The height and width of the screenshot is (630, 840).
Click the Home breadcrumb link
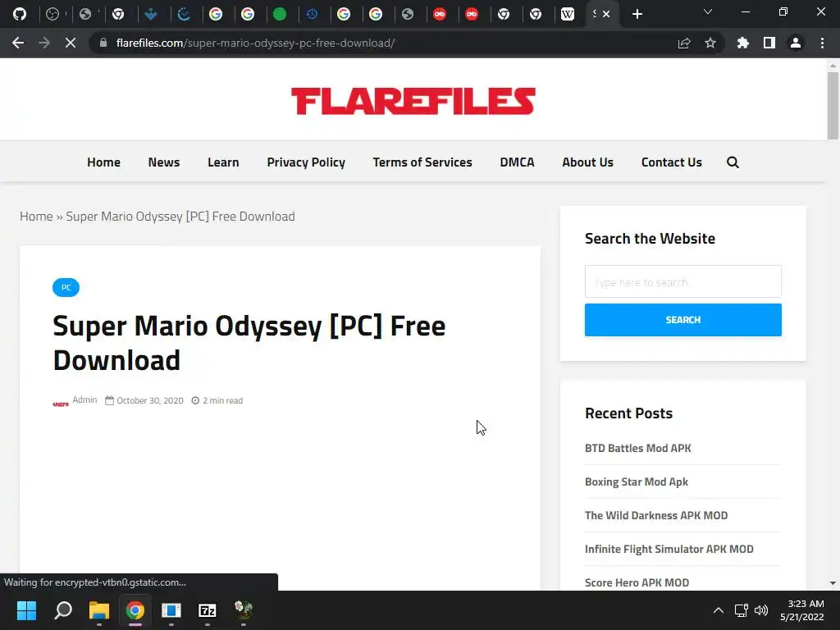[x=36, y=217]
